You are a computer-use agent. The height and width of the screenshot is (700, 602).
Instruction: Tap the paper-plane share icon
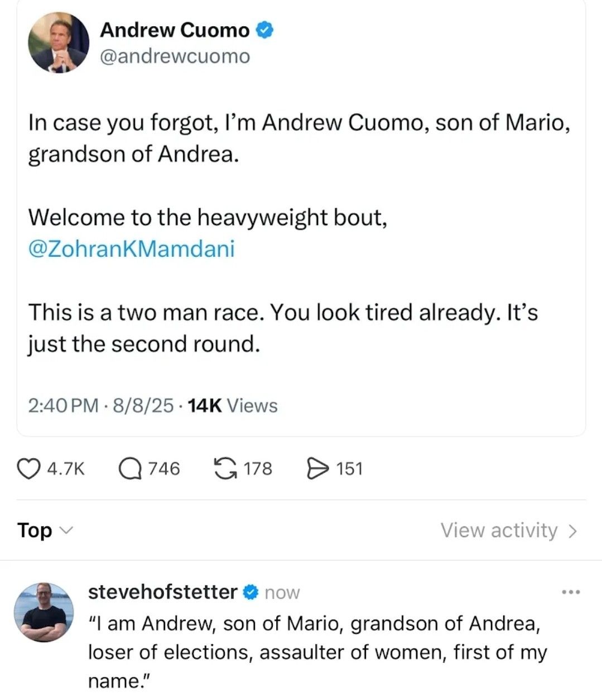coord(319,468)
